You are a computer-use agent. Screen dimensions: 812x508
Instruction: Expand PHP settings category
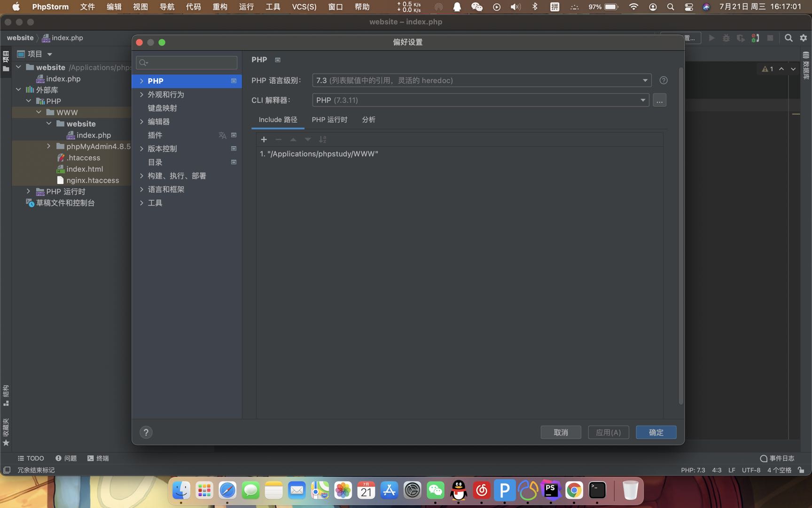[141, 81]
